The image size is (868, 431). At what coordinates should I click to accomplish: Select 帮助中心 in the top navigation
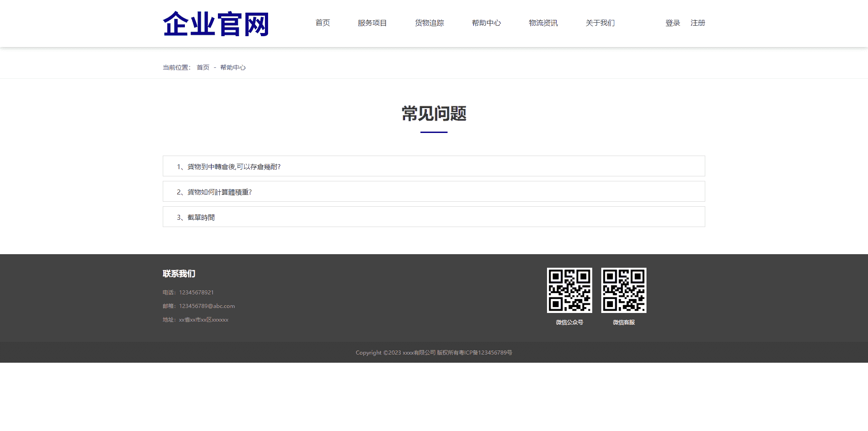(x=486, y=23)
